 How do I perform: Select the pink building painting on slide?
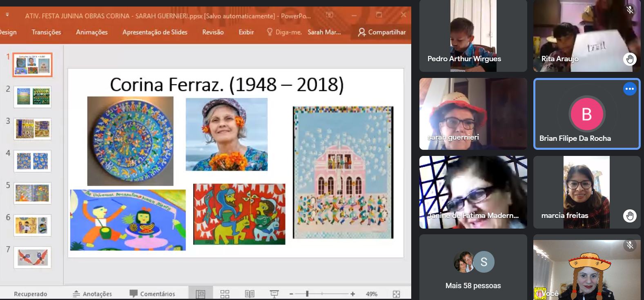point(343,172)
